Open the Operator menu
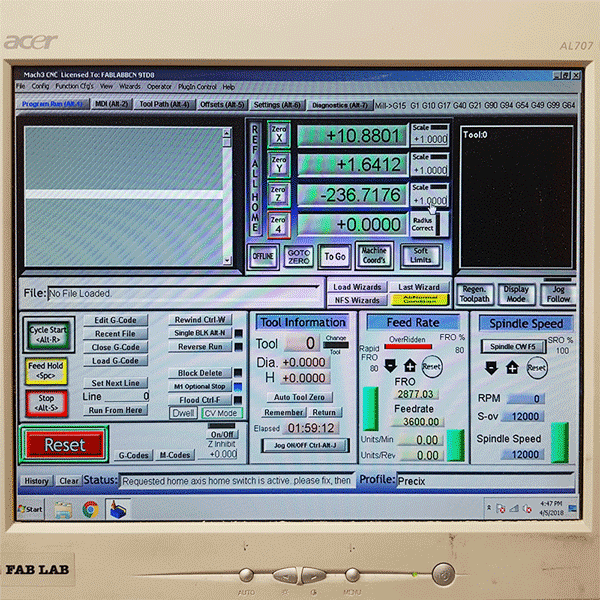 coord(159,87)
